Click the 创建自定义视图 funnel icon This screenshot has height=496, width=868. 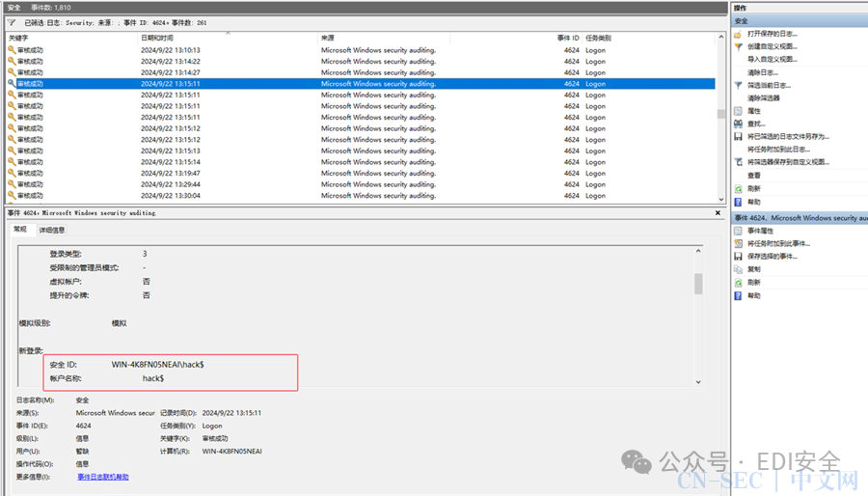[x=738, y=46]
